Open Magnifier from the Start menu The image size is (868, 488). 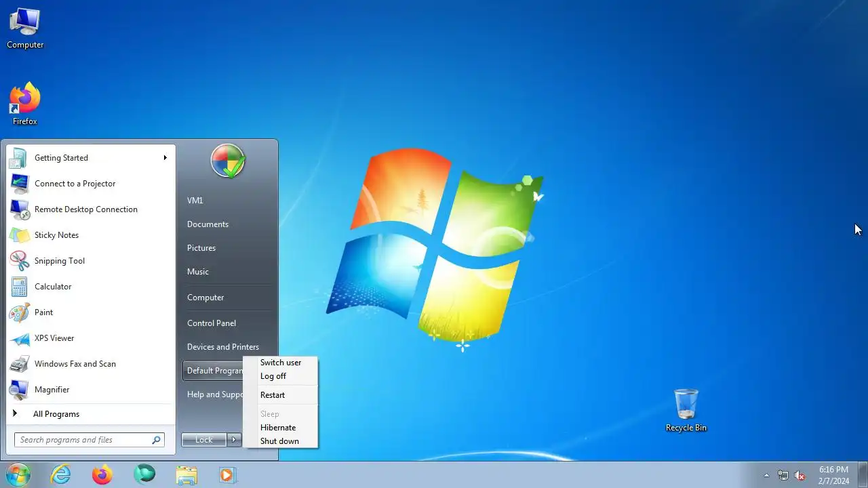tap(91, 390)
